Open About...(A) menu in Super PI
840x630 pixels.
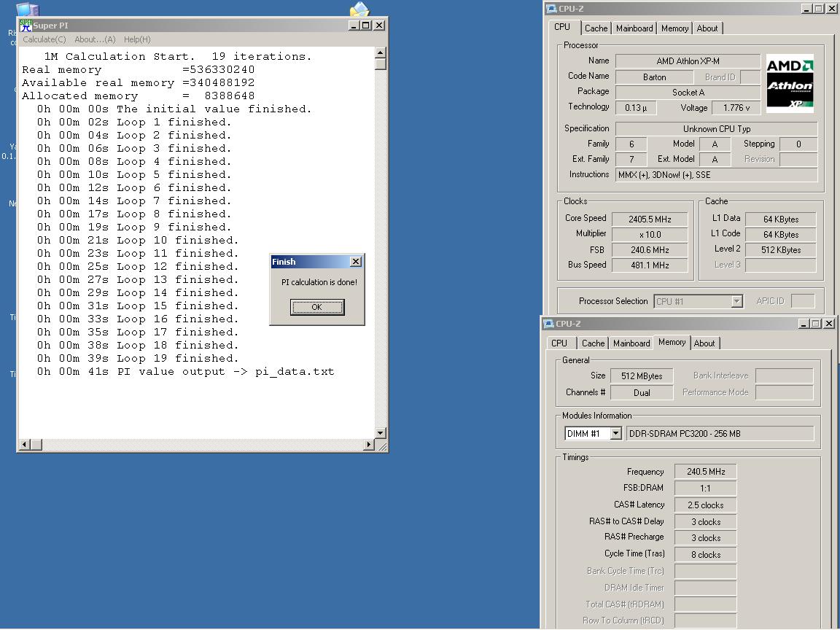coord(95,39)
